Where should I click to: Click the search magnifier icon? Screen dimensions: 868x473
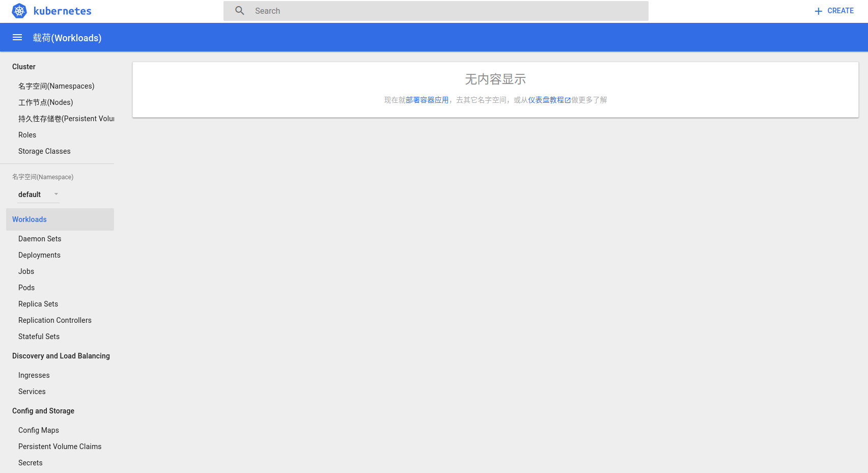[x=240, y=11]
